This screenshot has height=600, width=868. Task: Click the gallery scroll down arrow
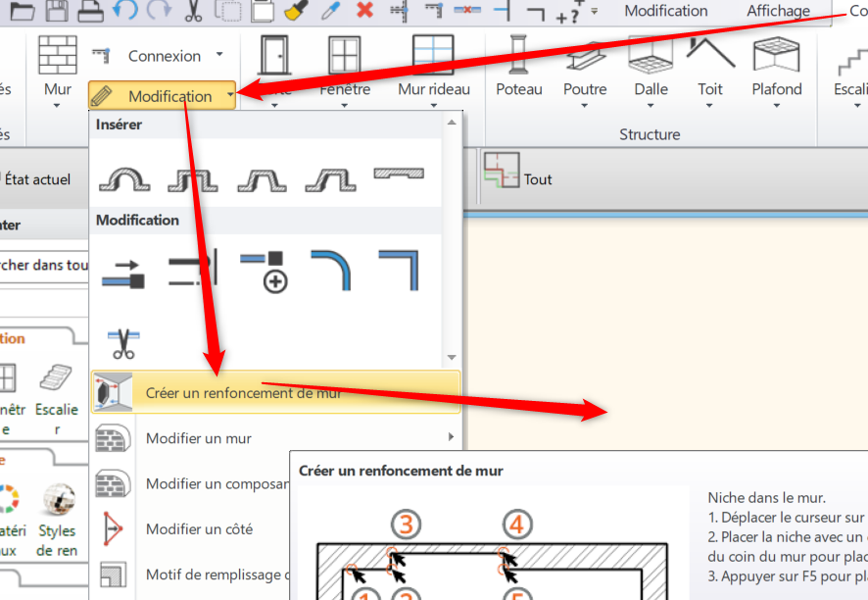tap(452, 357)
